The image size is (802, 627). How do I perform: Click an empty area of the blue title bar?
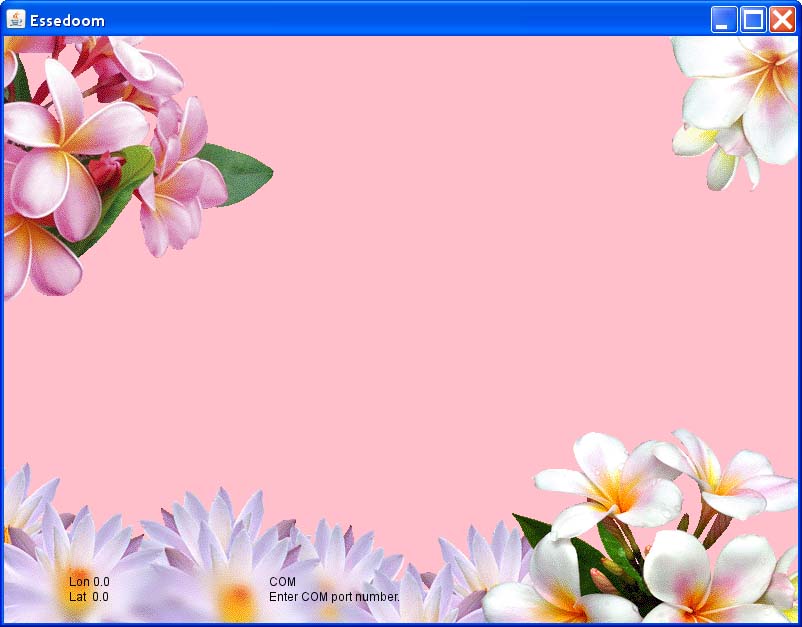click(x=400, y=20)
